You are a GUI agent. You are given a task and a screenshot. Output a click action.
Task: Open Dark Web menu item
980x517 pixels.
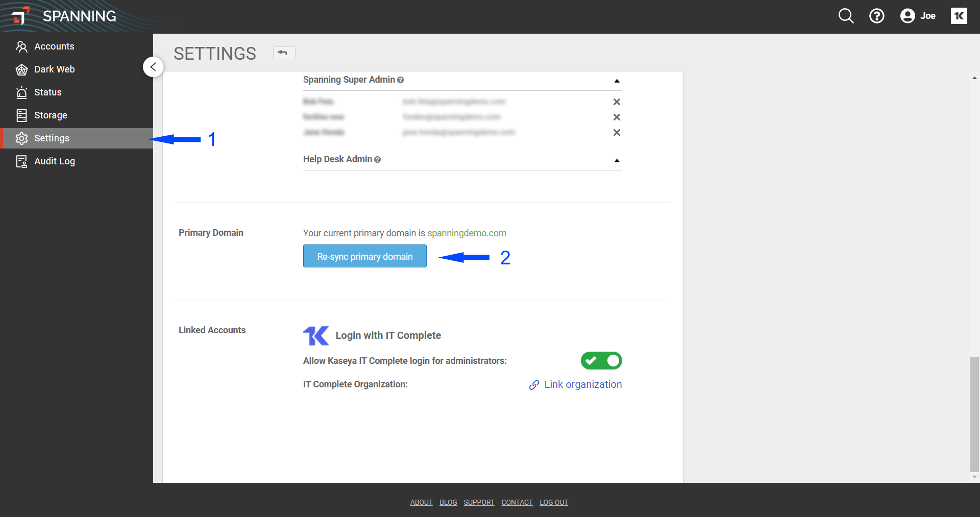point(77,69)
